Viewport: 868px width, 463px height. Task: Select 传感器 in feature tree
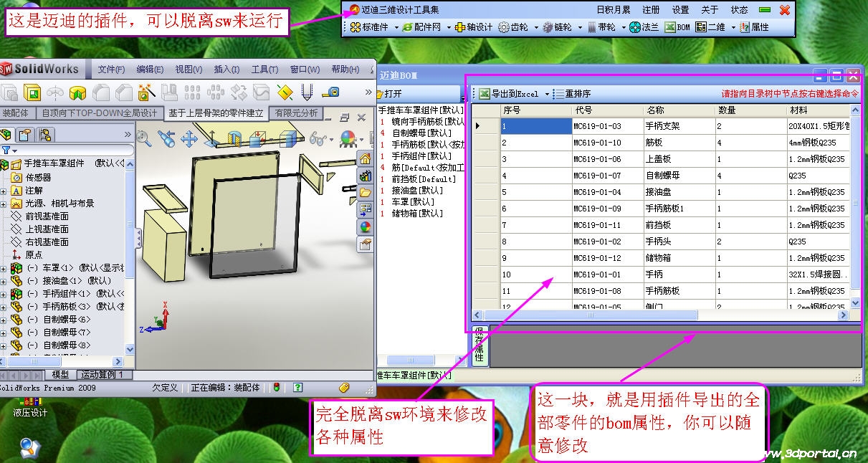38,178
